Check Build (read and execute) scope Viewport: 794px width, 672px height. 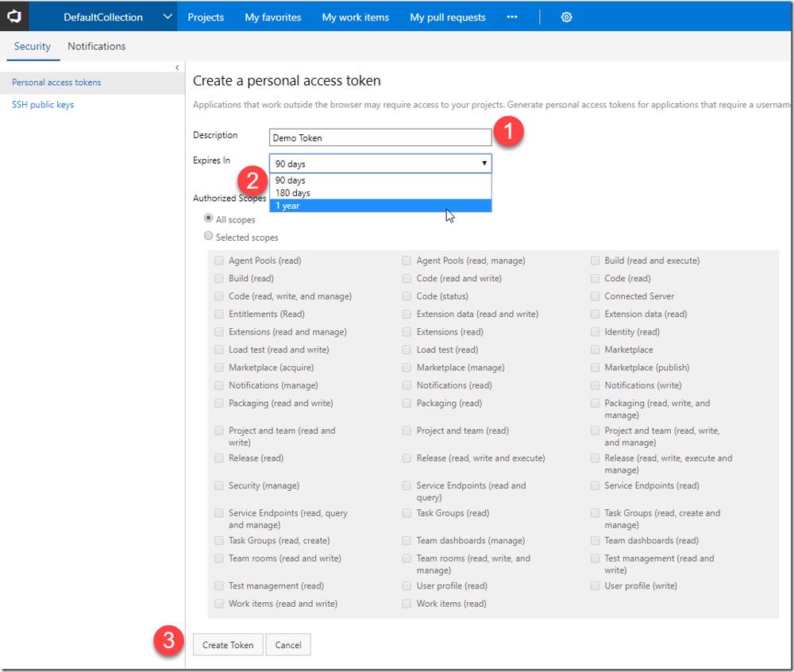click(x=595, y=261)
